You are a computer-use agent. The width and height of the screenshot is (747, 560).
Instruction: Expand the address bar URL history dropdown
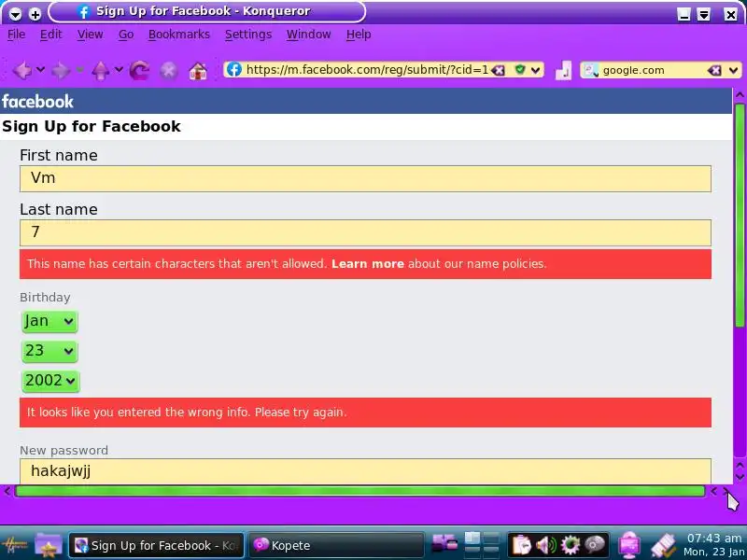(535, 70)
